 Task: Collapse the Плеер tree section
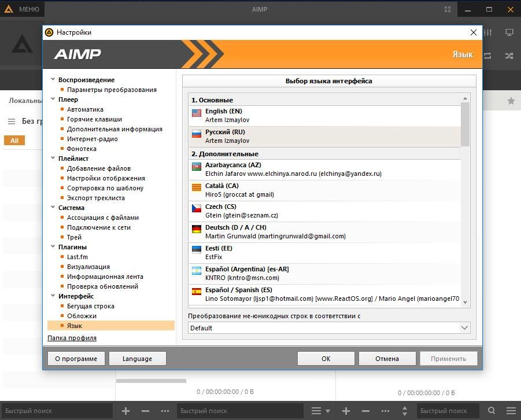pos(53,99)
